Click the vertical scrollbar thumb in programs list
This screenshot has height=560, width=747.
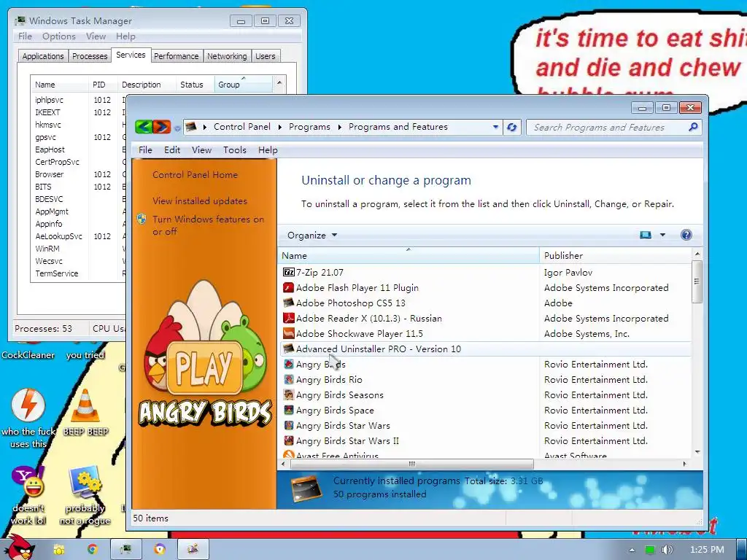point(697,281)
